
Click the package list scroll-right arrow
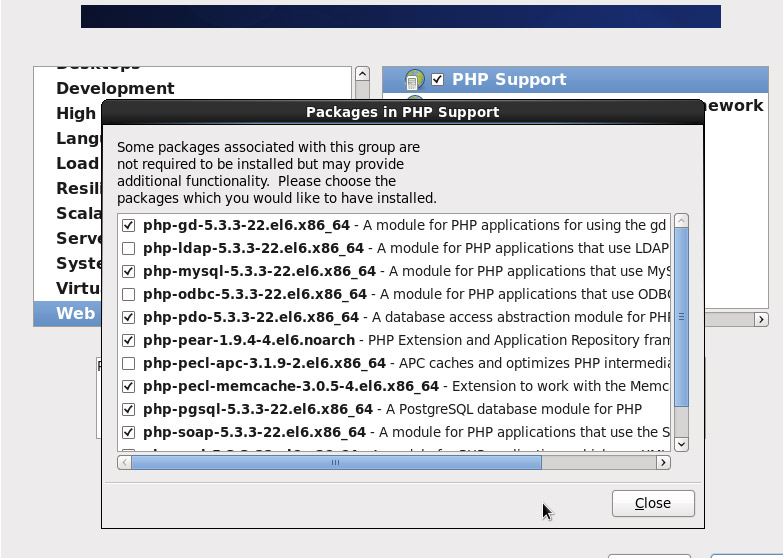tap(663, 463)
